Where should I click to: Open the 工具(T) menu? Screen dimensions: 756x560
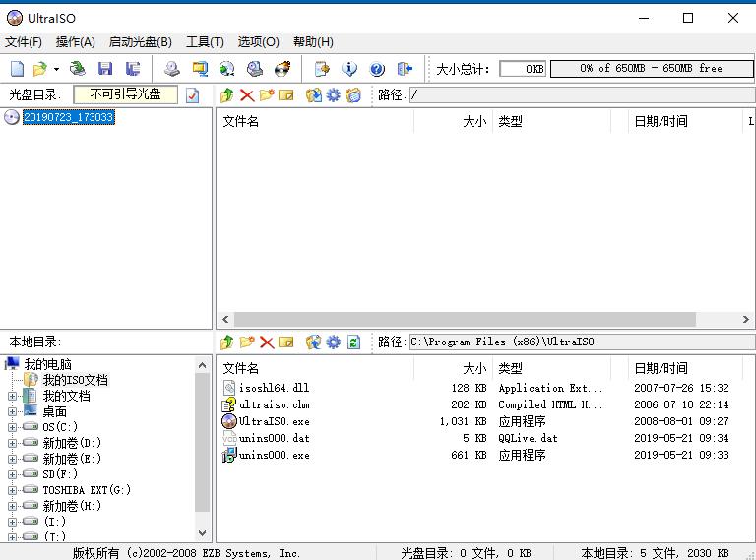click(205, 42)
